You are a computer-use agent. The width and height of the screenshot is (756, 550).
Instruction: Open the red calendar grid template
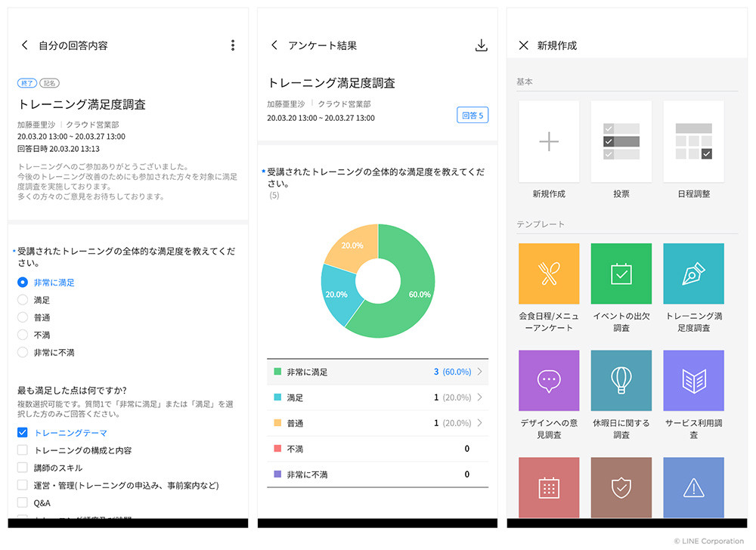(x=549, y=487)
